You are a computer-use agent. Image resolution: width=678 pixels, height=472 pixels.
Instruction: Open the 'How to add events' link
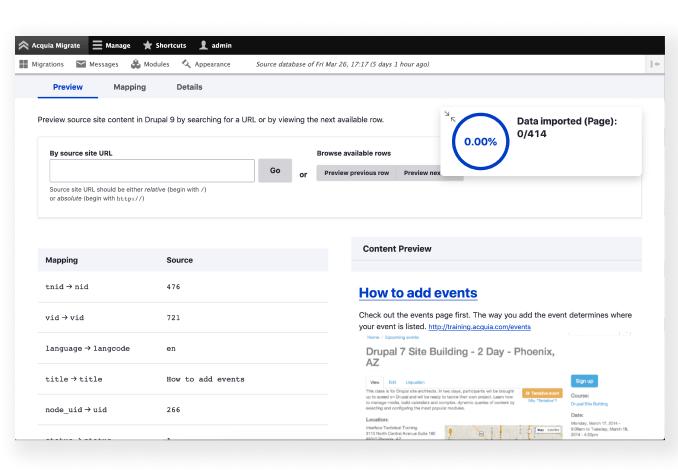coord(417,293)
